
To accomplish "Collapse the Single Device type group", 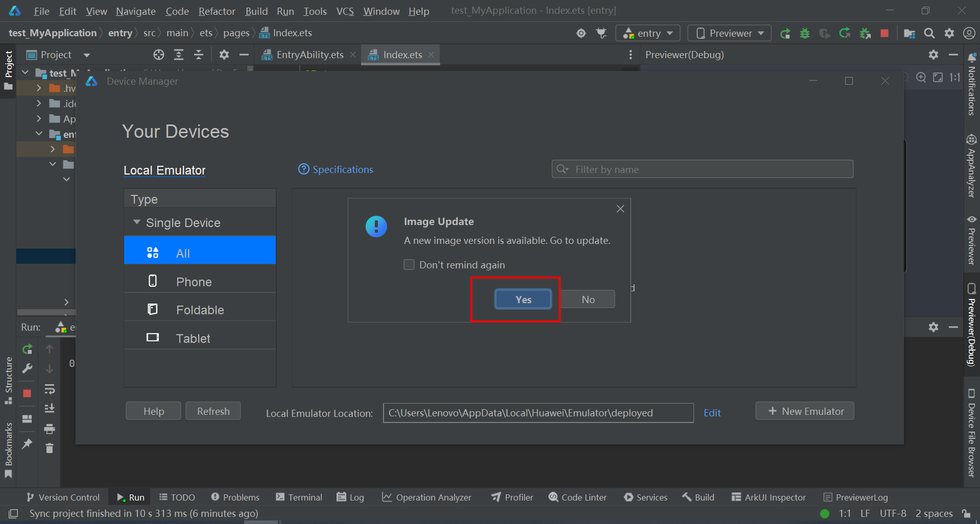I will (x=136, y=222).
